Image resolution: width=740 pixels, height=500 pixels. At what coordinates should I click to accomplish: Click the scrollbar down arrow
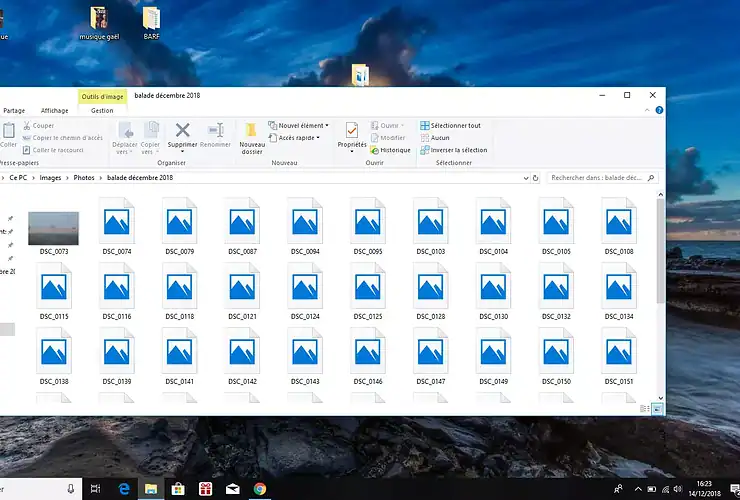pos(660,398)
